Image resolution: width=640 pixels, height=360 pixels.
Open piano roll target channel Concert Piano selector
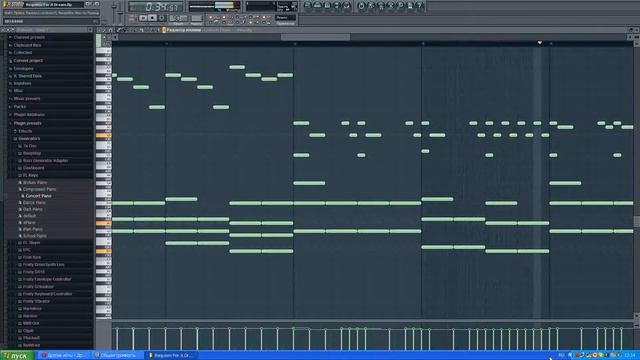pos(218,30)
